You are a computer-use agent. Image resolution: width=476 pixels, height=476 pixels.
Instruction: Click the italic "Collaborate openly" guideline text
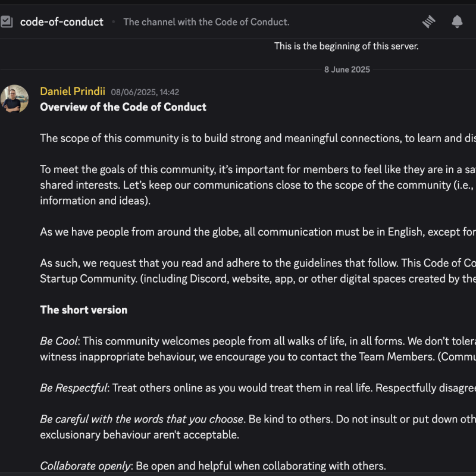click(x=85, y=466)
